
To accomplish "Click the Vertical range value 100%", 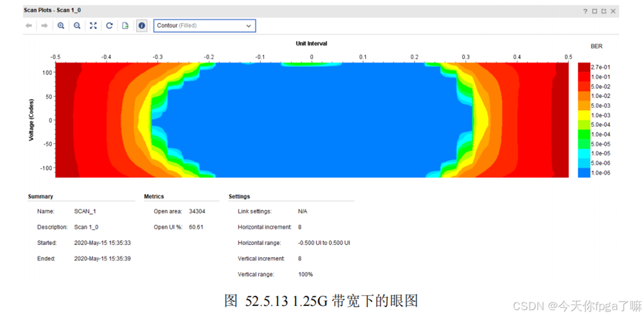I will [x=305, y=274].
